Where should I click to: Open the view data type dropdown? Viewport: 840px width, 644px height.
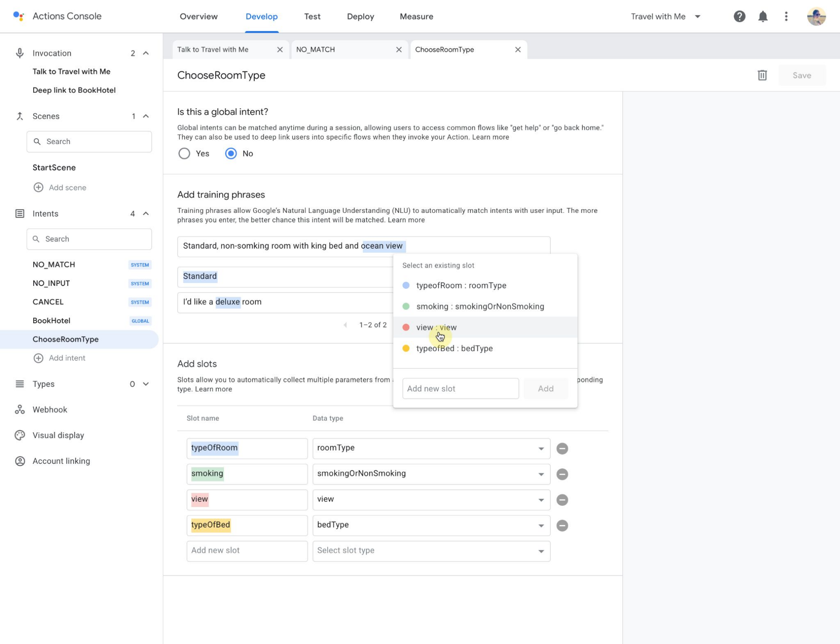[x=431, y=499]
